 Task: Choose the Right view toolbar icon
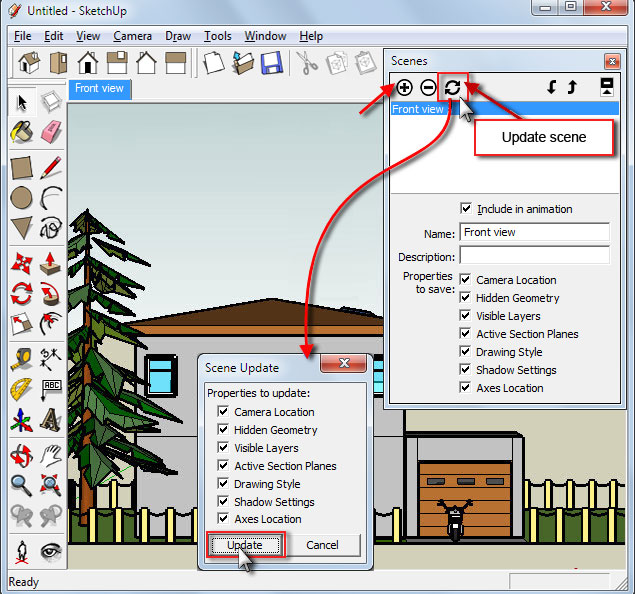[x=117, y=63]
